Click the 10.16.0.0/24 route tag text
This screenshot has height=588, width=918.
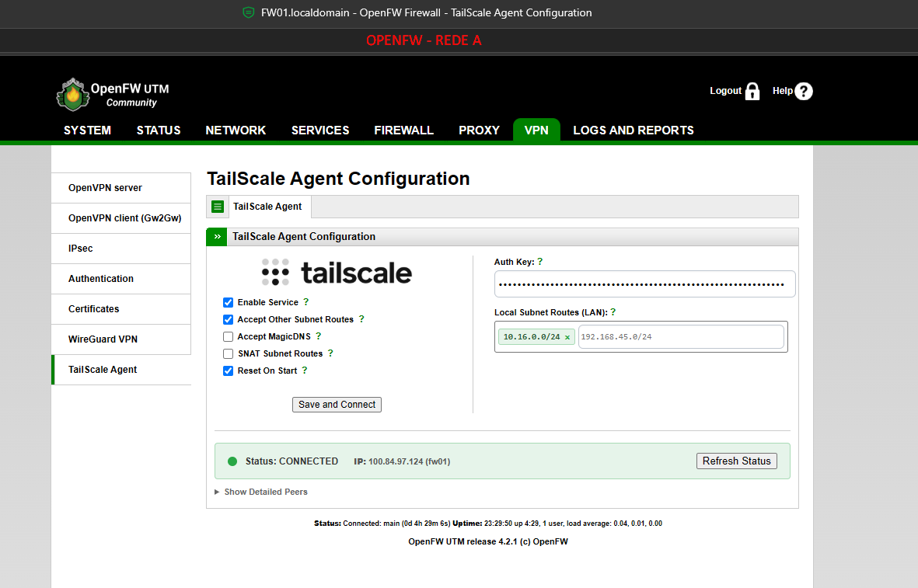point(532,337)
